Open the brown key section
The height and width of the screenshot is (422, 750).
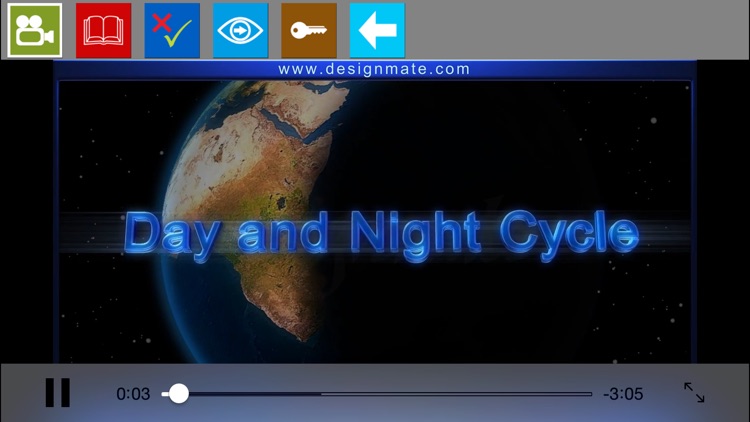[309, 30]
